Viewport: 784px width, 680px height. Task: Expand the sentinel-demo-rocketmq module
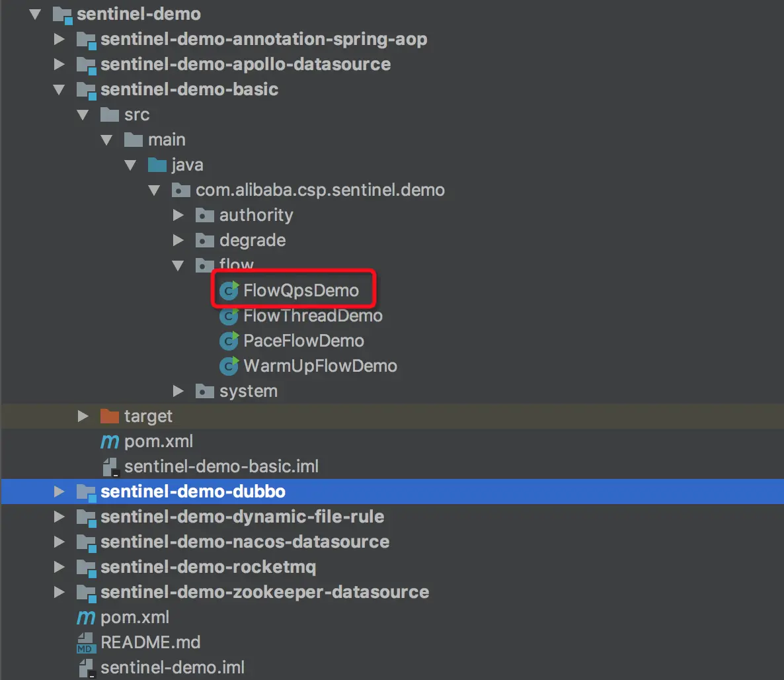pos(59,567)
